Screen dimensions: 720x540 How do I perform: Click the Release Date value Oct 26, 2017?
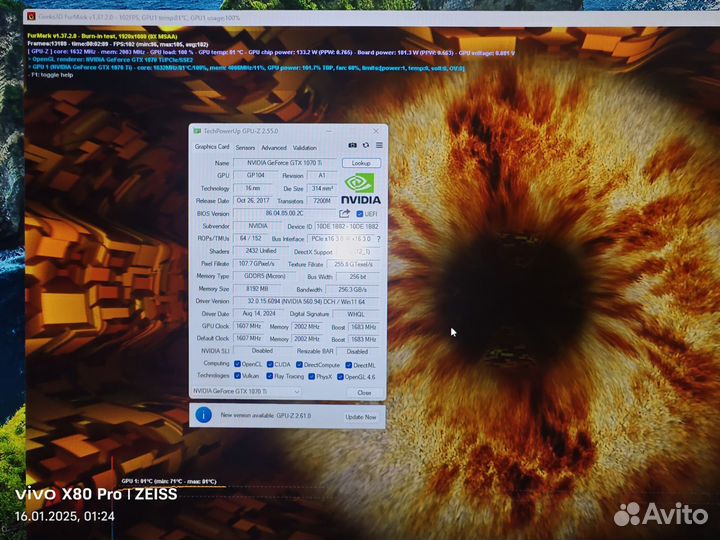(x=253, y=201)
